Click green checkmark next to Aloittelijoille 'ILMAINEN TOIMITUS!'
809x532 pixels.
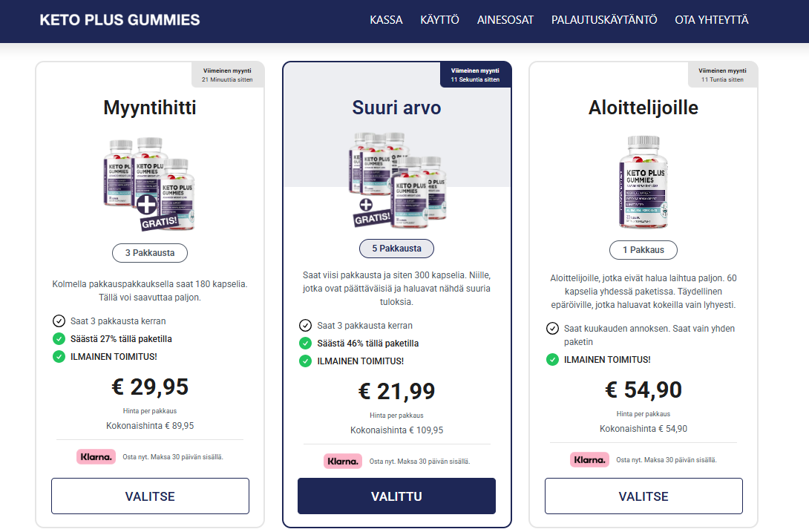click(552, 360)
